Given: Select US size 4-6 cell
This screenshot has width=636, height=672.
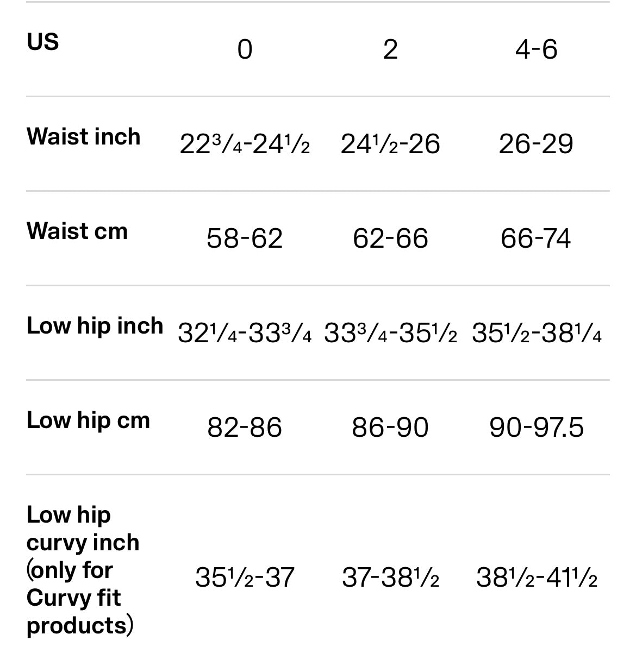Looking at the screenshot, I should pos(536,49).
